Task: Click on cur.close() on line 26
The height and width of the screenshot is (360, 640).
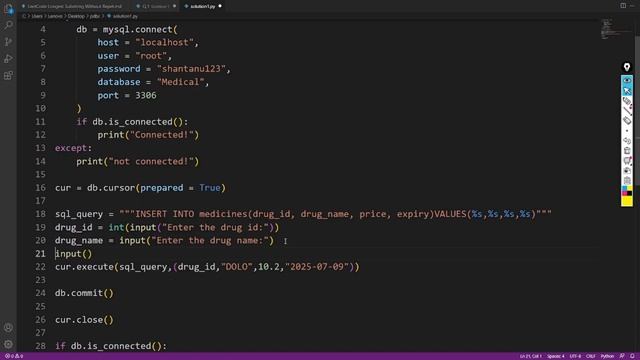Action: click(x=84, y=320)
